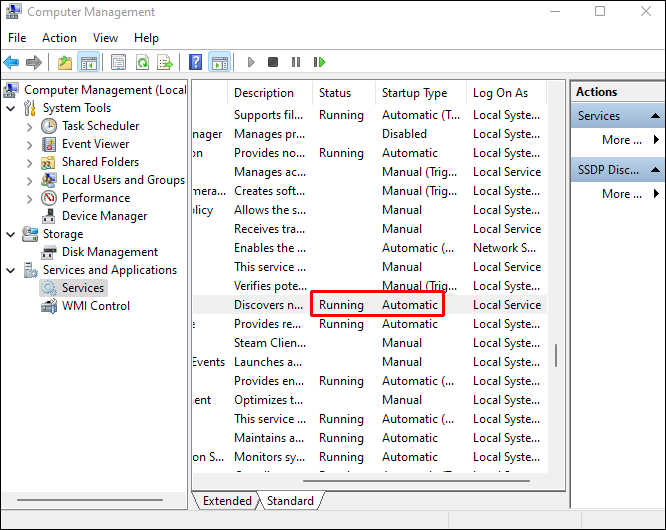Restart the service with Restart icon
The width and height of the screenshot is (666, 530).
click(319, 62)
